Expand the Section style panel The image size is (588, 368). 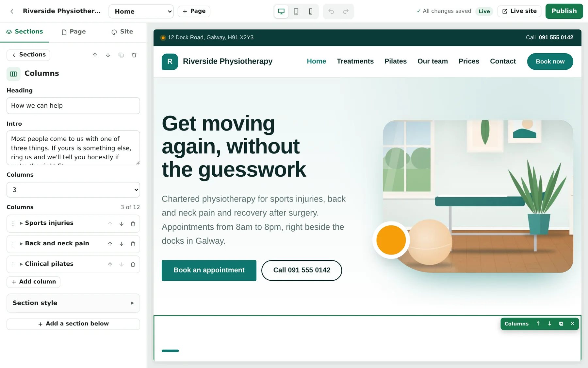point(73,303)
